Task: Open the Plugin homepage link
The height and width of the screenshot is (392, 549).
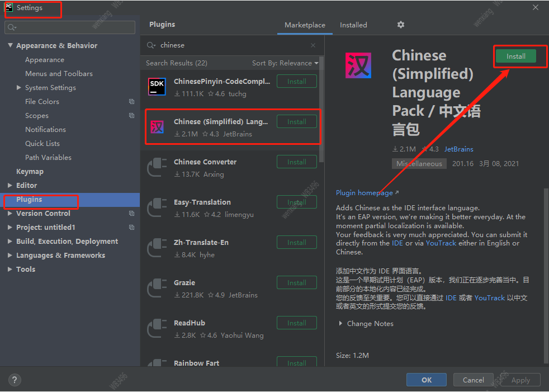Action: pyautogui.click(x=367, y=193)
